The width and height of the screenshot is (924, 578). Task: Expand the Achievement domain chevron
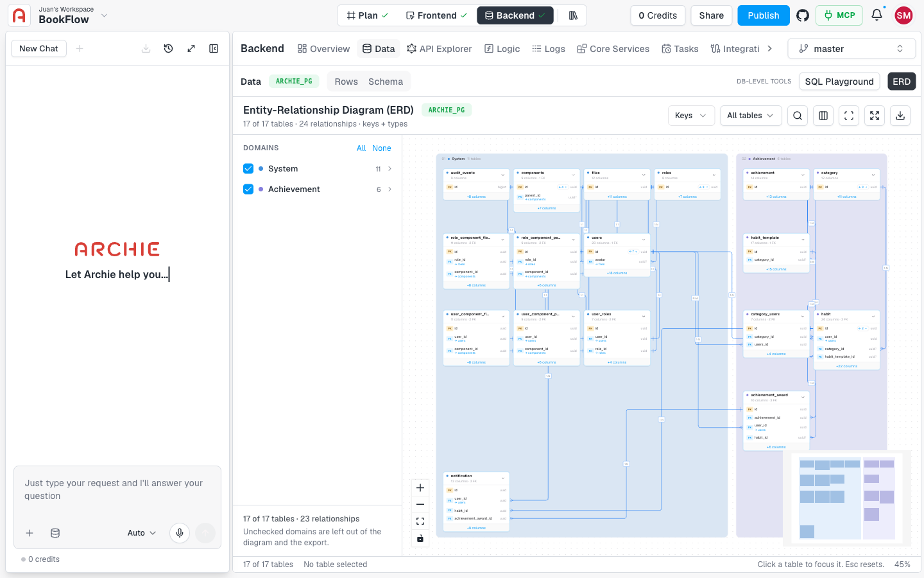click(x=389, y=189)
